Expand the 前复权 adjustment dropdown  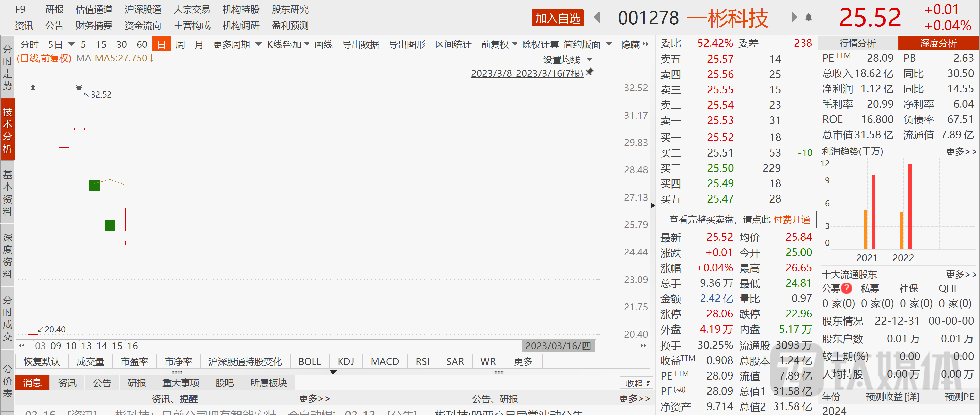[x=499, y=45]
